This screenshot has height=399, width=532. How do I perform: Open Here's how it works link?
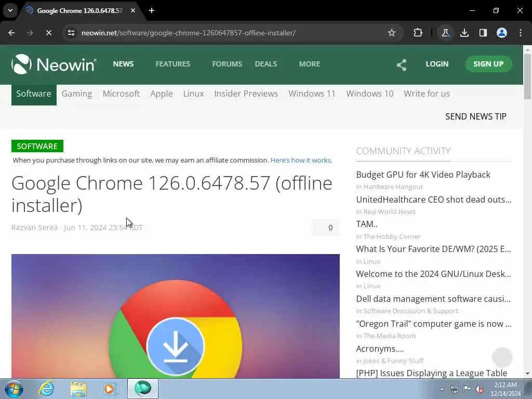(x=301, y=160)
